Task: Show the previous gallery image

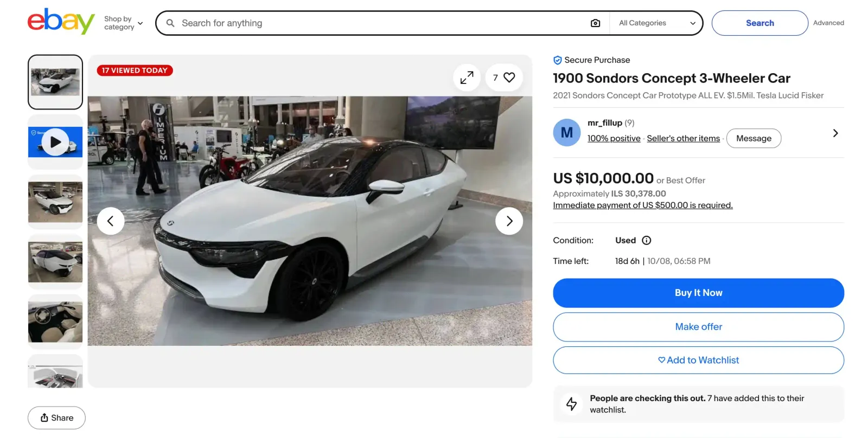Action: [x=111, y=221]
